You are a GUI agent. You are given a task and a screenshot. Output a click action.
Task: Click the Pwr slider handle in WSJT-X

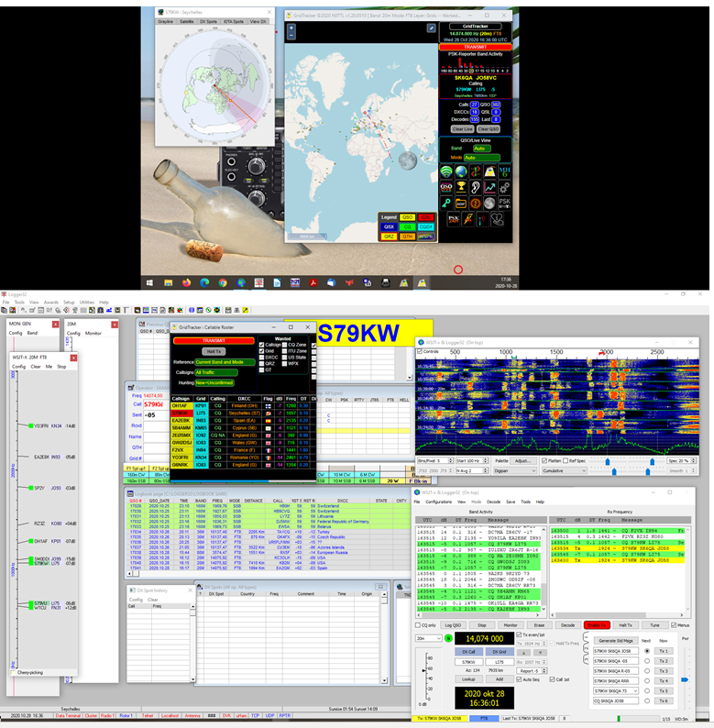pyautogui.click(x=685, y=679)
